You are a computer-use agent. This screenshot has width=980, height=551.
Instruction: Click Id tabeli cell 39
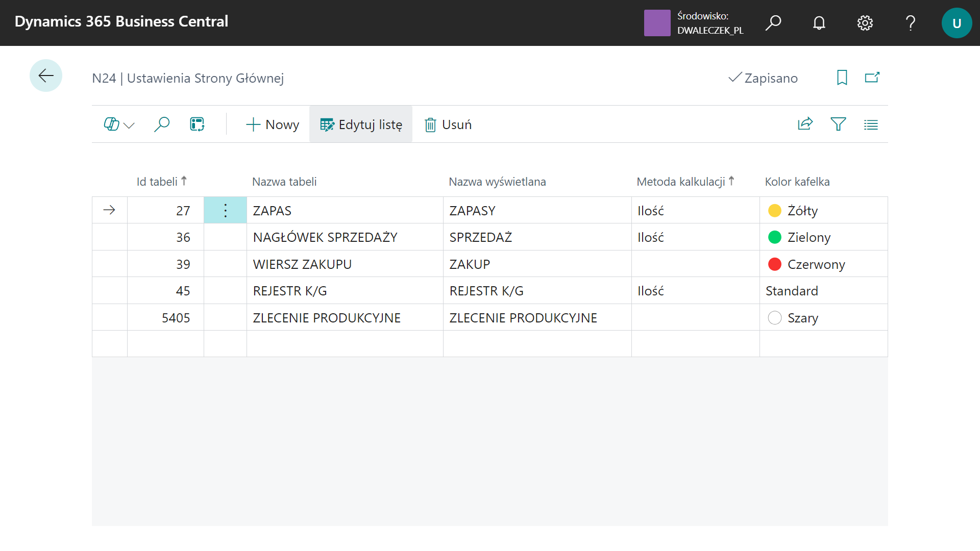(x=165, y=264)
